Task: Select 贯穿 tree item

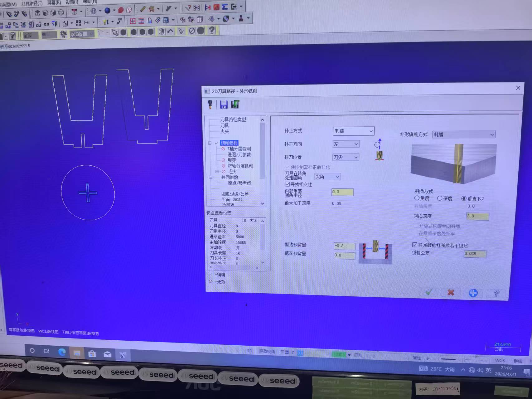Action: pos(232,160)
